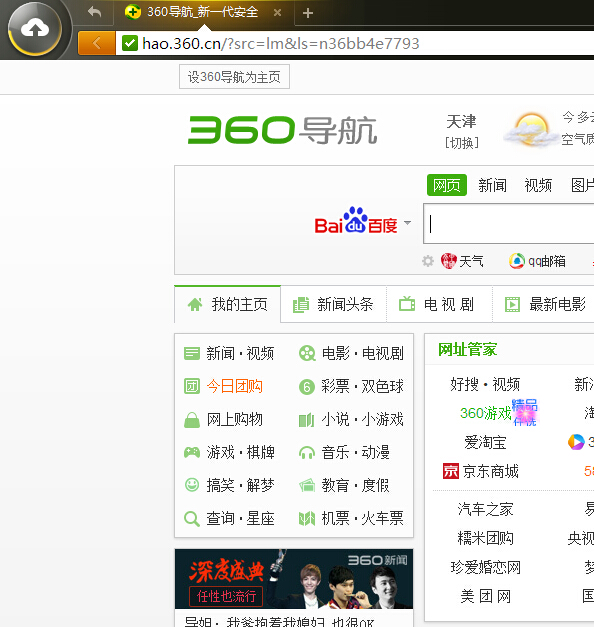
Task: Open 美团网 site link
Action: coord(485,597)
